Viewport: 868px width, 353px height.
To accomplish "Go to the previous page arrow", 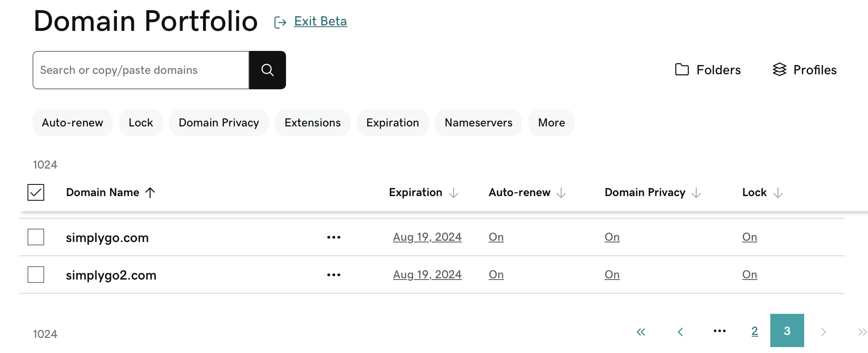I will coord(680,332).
